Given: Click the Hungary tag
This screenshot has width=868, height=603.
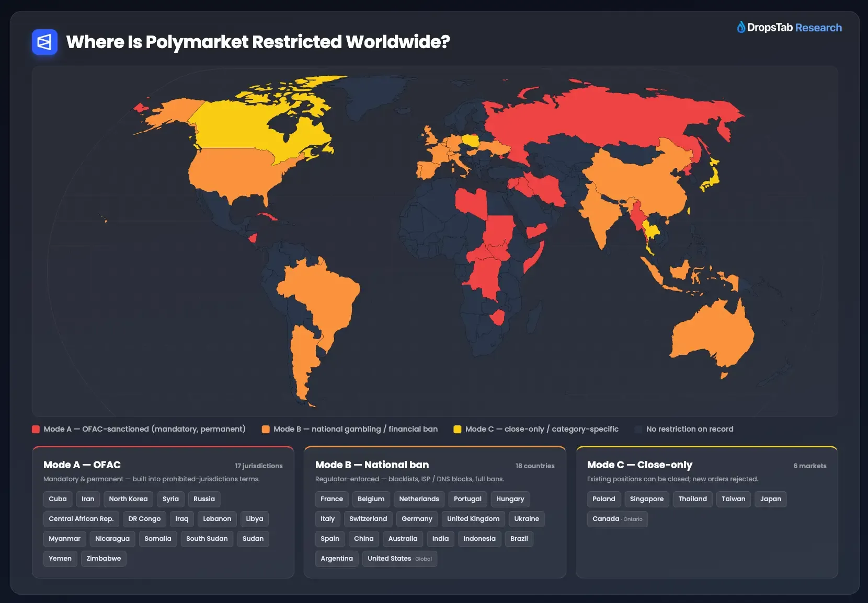Looking at the screenshot, I should pos(510,499).
